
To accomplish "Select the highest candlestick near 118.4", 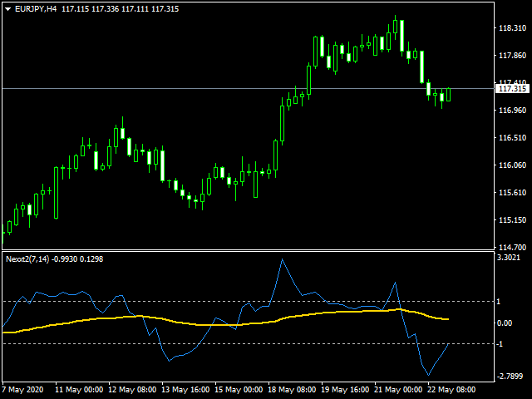I will [396, 27].
